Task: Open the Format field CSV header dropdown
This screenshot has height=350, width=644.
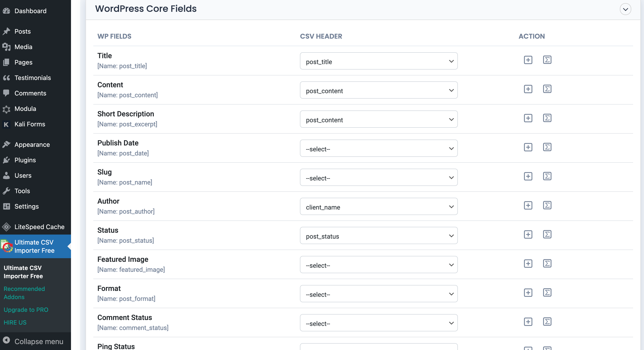Action: point(379,294)
